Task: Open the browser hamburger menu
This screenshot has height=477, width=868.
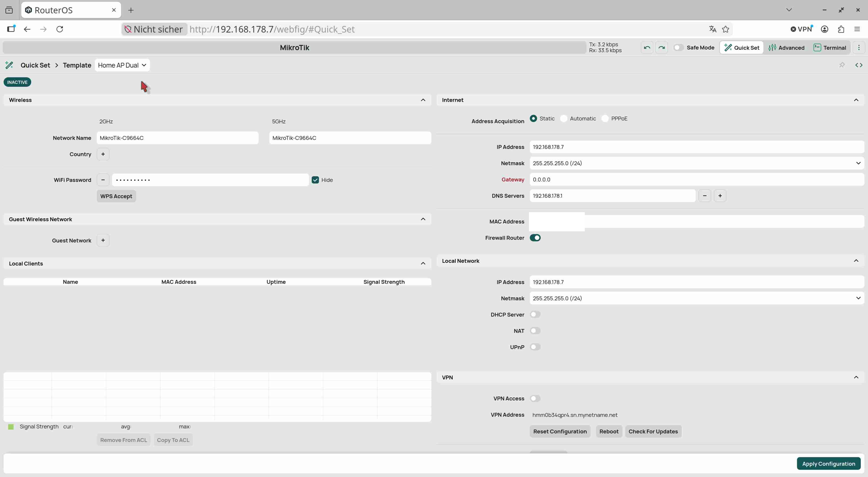Action: click(x=857, y=29)
